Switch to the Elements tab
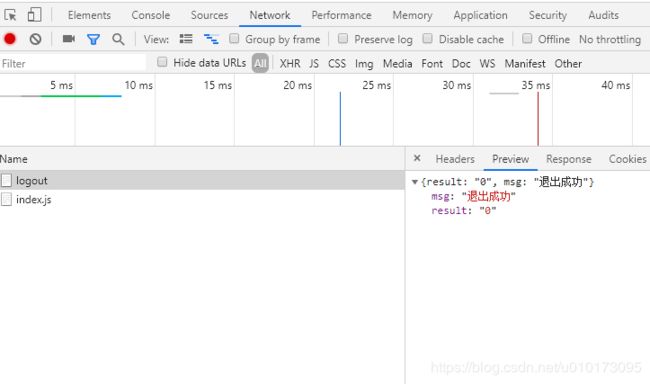The height and width of the screenshot is (384, 650). (x=89, y=15)
